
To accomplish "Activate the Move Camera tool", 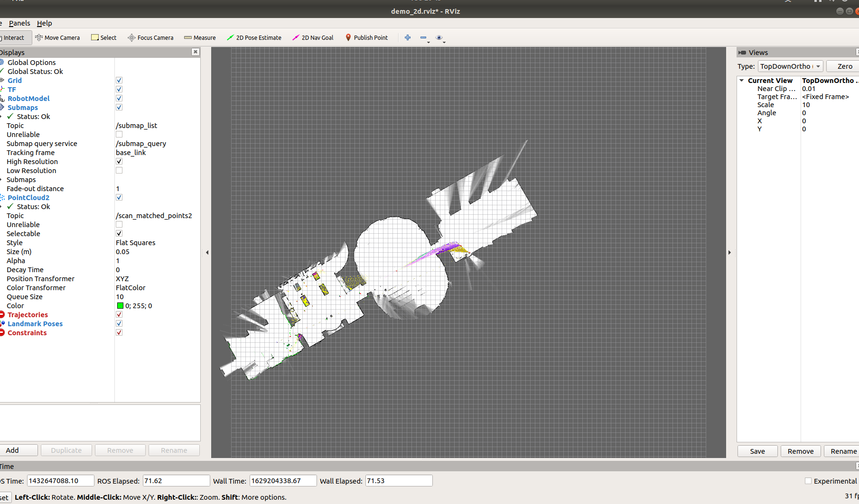I will tap(57, 37).
